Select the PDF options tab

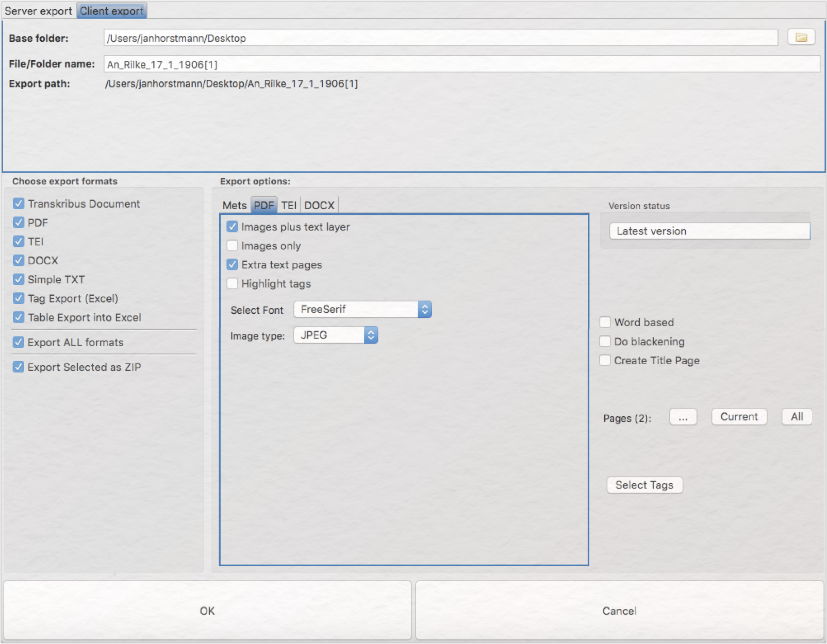click(x=264, y=205)
